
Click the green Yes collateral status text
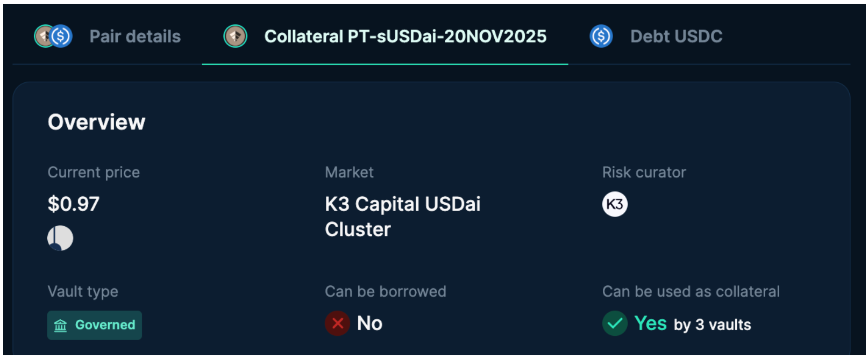(650, 324)
